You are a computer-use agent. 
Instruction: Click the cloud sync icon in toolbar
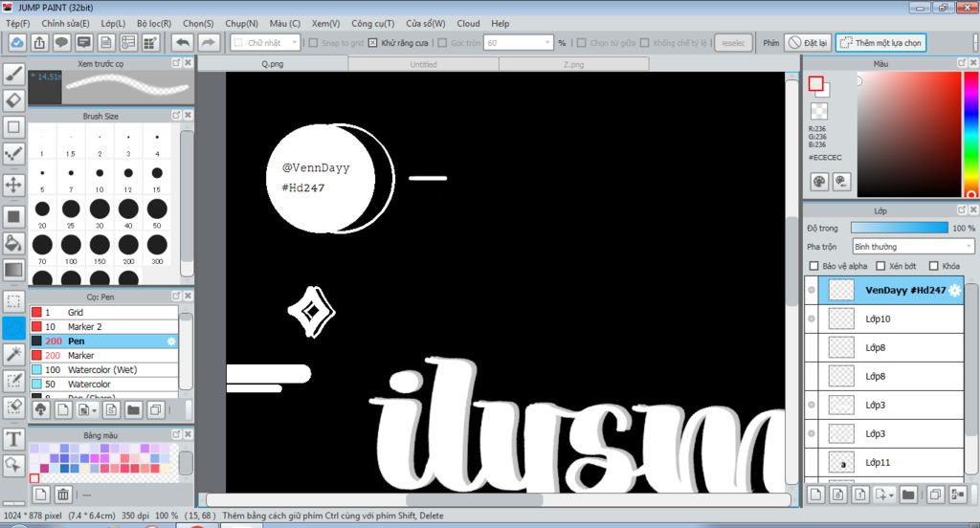17,42
